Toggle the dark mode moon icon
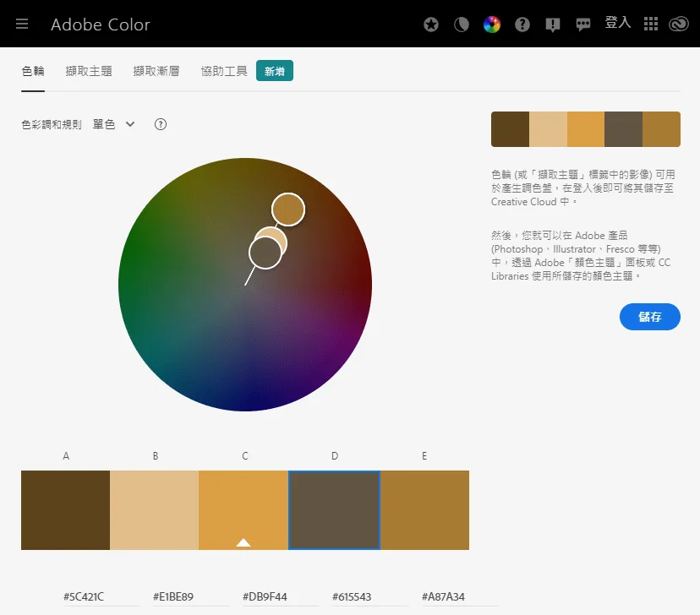 461,24
